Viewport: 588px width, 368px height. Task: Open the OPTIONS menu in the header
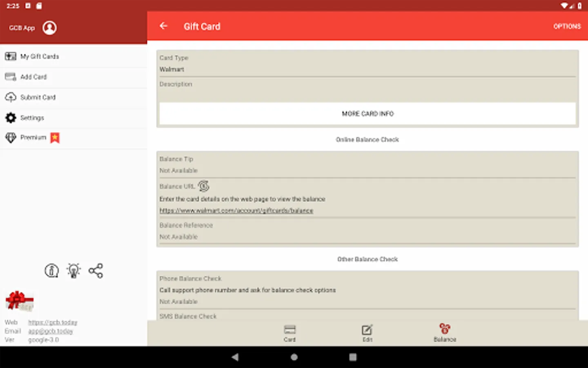pos(567,26)
